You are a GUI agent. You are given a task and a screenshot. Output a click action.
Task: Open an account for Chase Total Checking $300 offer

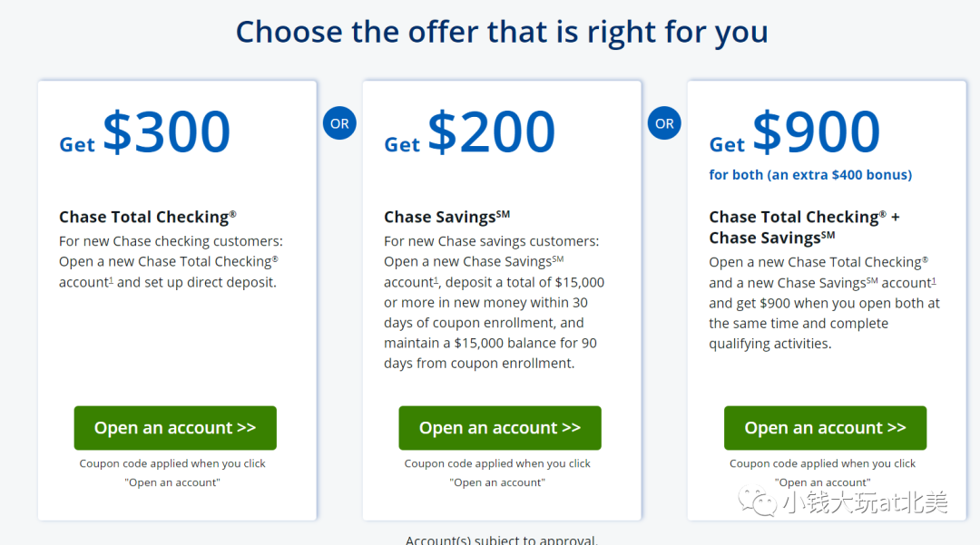(175, 428)
